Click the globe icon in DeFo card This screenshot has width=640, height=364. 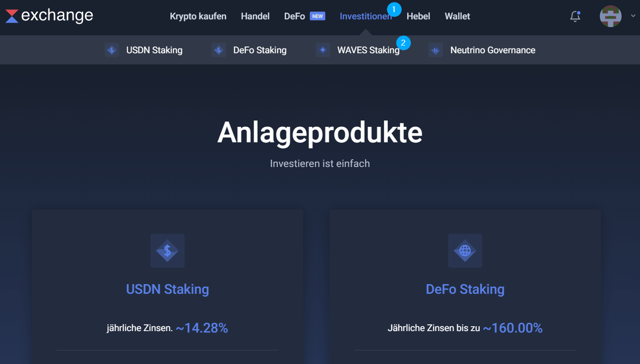tap(465, 251)
